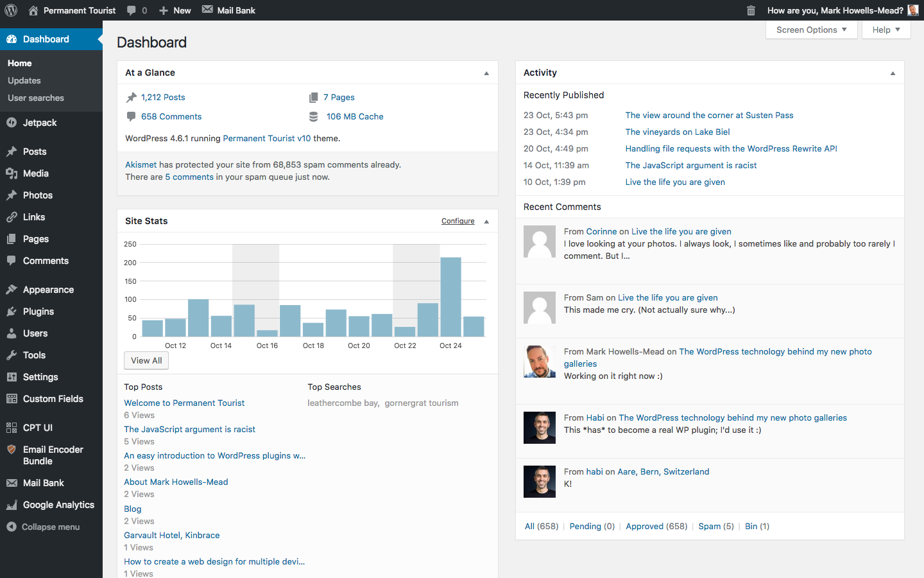Collapse the Site Stats panel

tap(486, 222)
